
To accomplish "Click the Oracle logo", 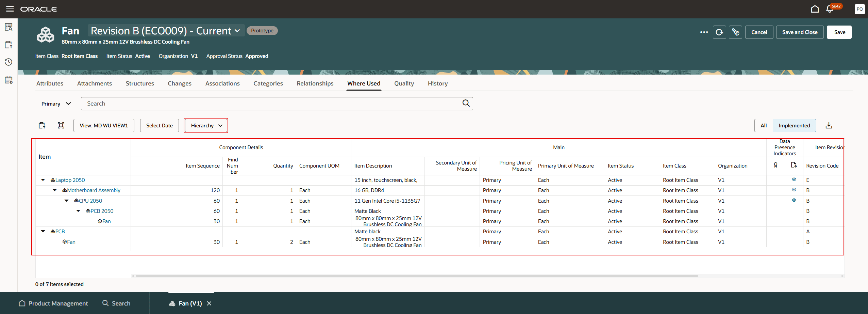I will (x=38, y=9).
